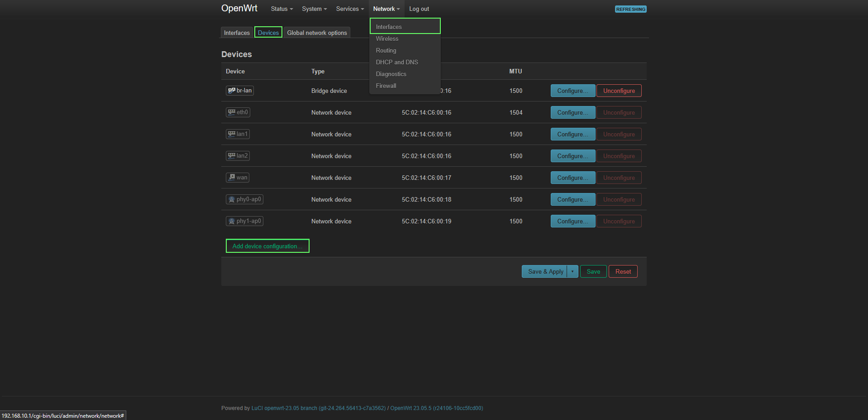The height and width of the screenshot is (420, 868).
Task: Click the phy1-ap0 wireless icon
Action: pos(231,221)
